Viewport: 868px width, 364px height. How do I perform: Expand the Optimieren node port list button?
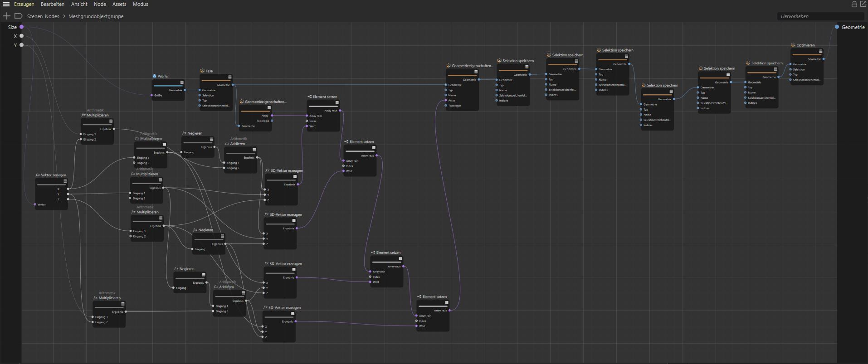[x=820, y=51]
